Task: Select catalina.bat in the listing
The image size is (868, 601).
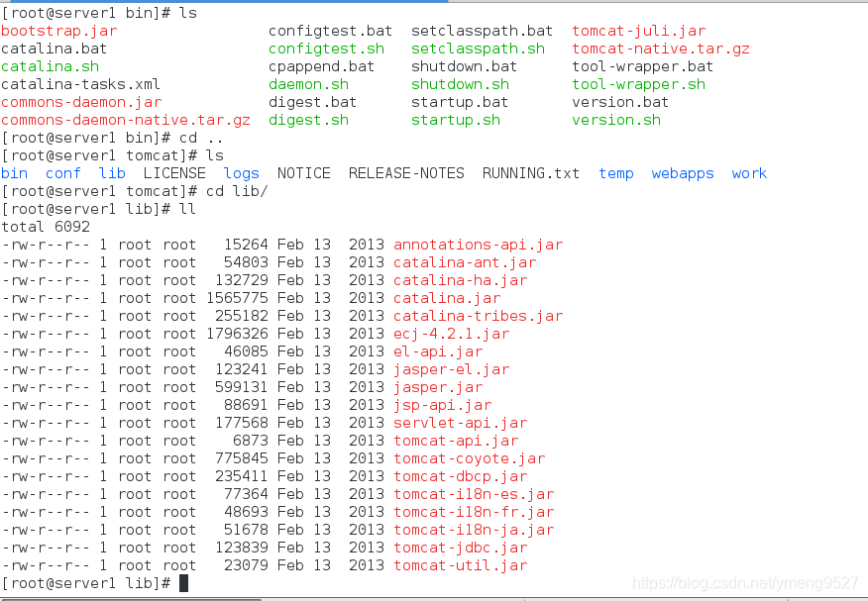Action: tap(54, 49)
